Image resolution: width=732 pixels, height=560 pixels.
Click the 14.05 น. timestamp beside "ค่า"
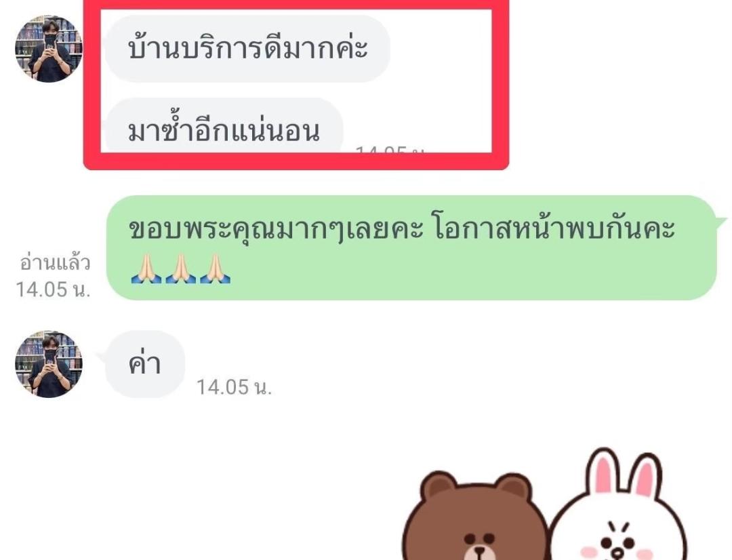tap(234, 387)
